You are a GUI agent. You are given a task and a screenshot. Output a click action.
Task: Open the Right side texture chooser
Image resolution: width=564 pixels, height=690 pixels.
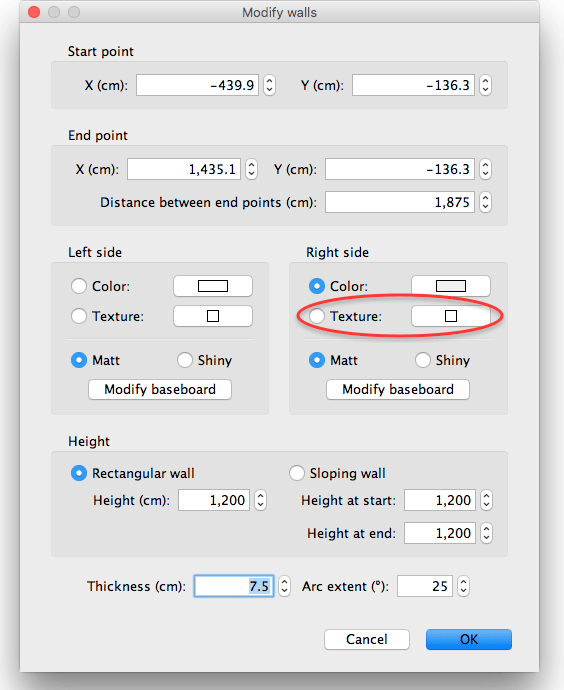pos(451,316)
